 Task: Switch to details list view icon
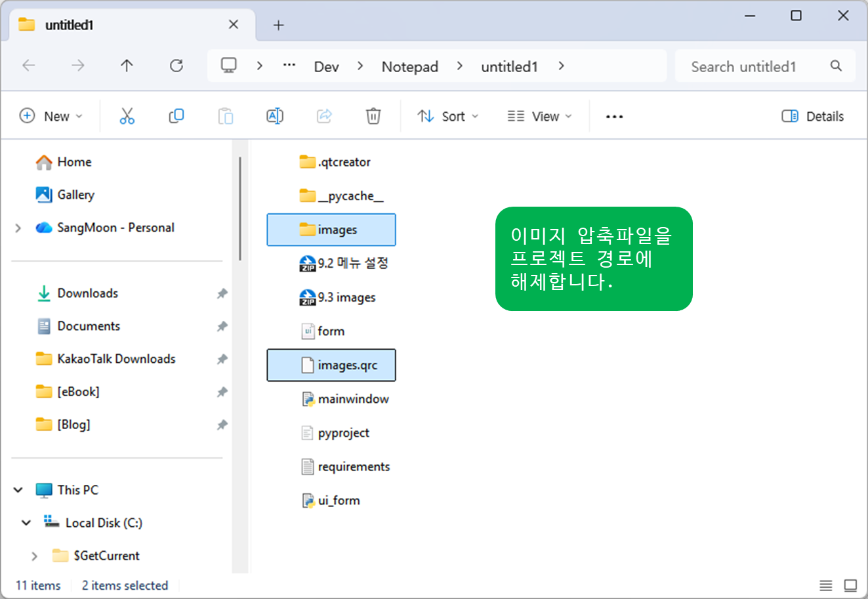(826, 585)
